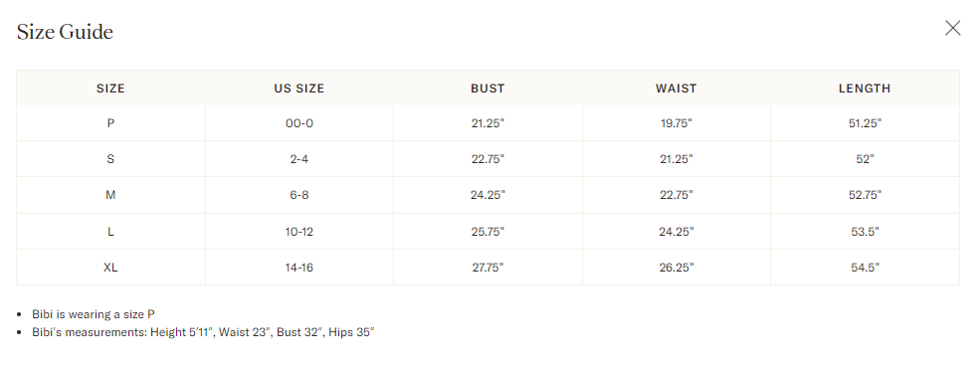The height and width of the screenshot is (370, 980).
Task: Click the 19.75" waist measurement cell
Action: (677, 123)
